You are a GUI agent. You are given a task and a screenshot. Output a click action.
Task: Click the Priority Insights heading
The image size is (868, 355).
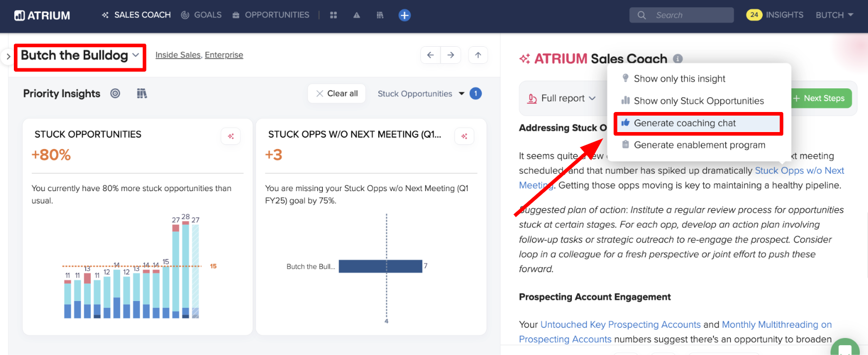point(62,94)
